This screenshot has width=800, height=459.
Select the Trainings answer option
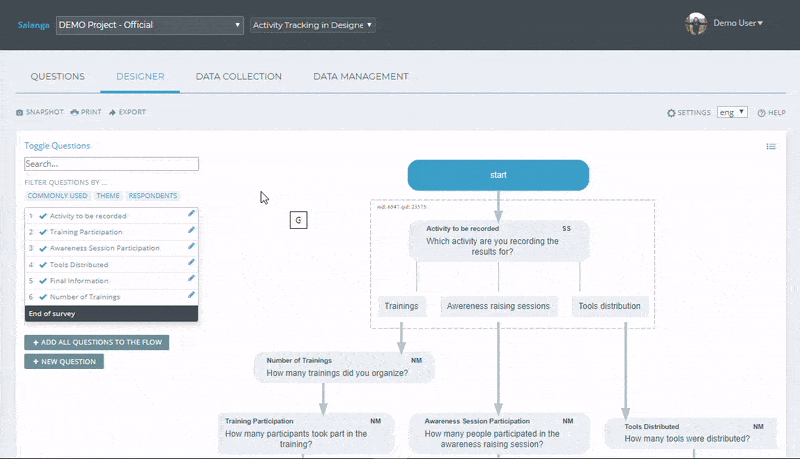pyautogui.click(x=402, y=306)
